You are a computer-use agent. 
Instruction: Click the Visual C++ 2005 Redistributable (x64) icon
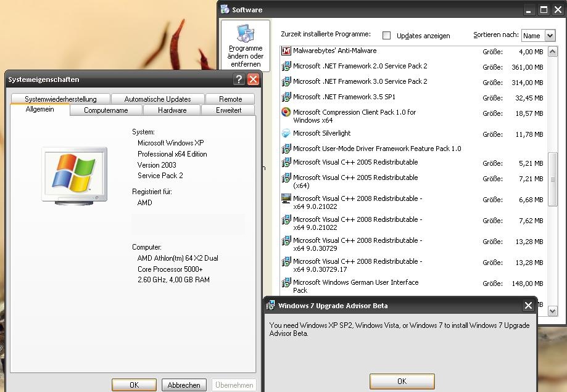286,178
